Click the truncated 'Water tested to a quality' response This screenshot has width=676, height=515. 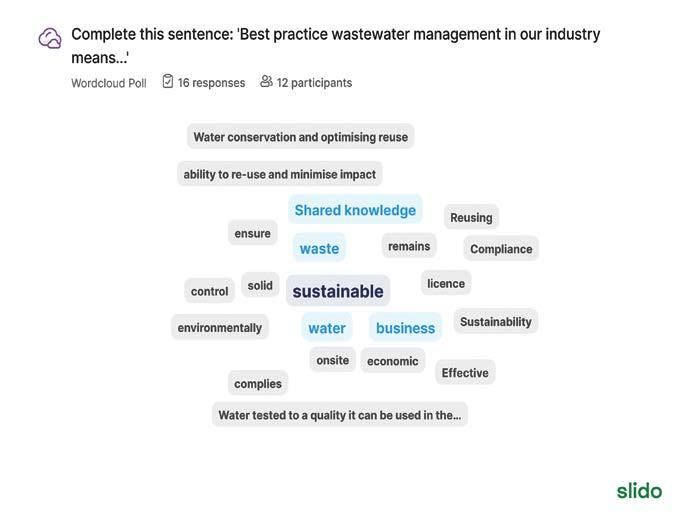pyautogui.click(x=339, y=415)
